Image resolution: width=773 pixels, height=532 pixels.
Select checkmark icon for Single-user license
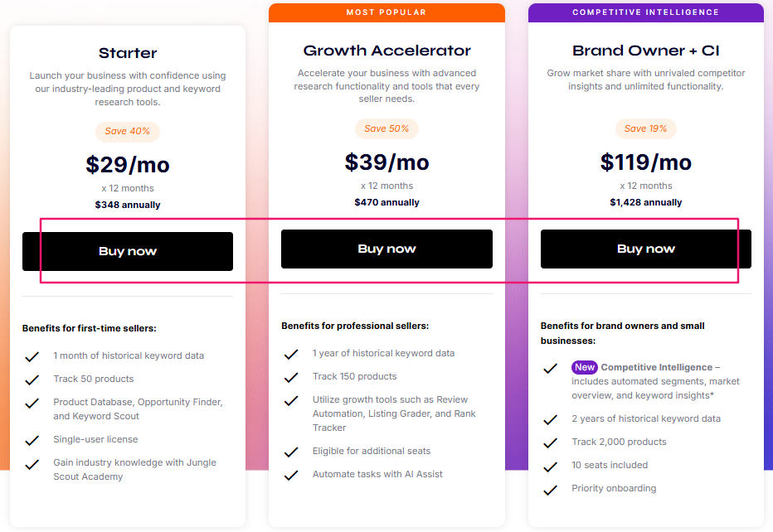coord(32,440)
